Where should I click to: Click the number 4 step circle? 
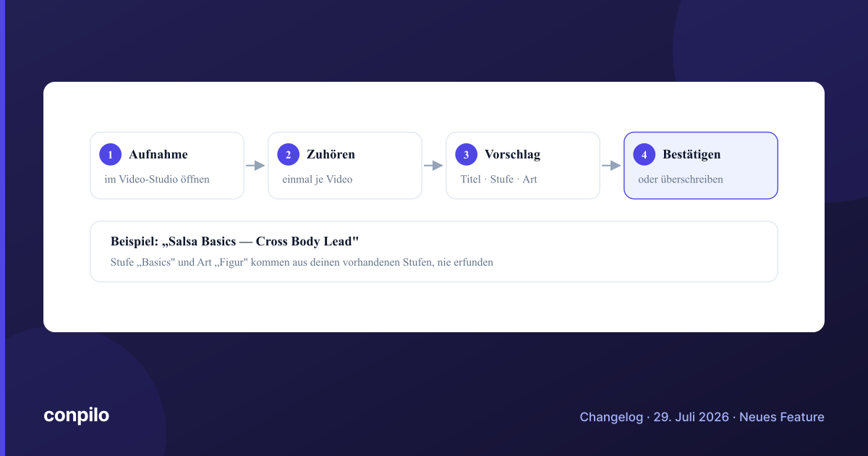[644, 154]
